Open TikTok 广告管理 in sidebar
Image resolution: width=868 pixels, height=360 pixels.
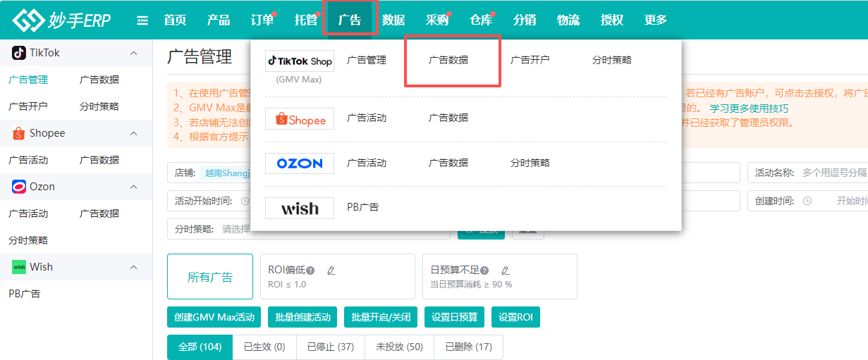tap(28, 80)
